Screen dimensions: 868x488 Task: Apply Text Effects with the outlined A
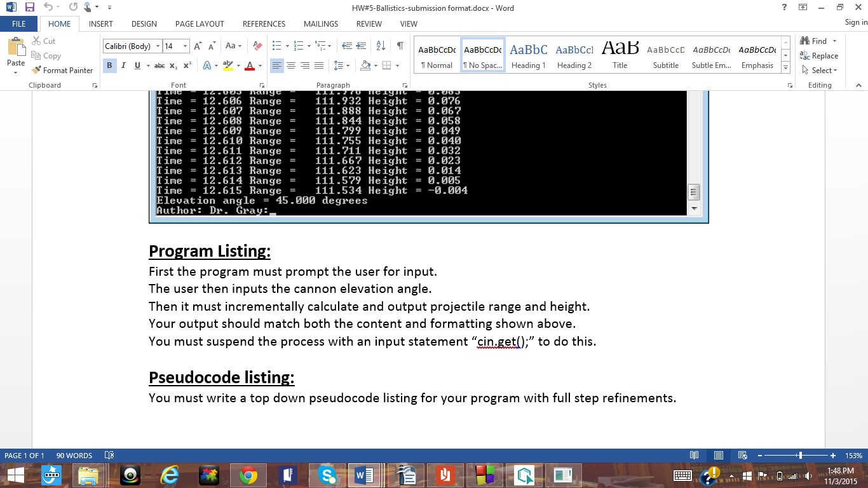click(207, 65)
